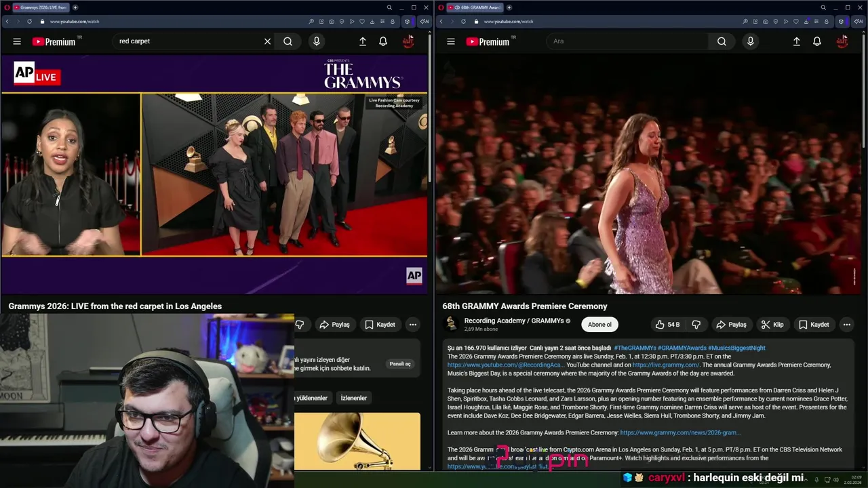The height and width of the screenshot is (488, 868).
Task: Open the grammy.com/news/2026-gram... link
Action: (x=680, y=432)
